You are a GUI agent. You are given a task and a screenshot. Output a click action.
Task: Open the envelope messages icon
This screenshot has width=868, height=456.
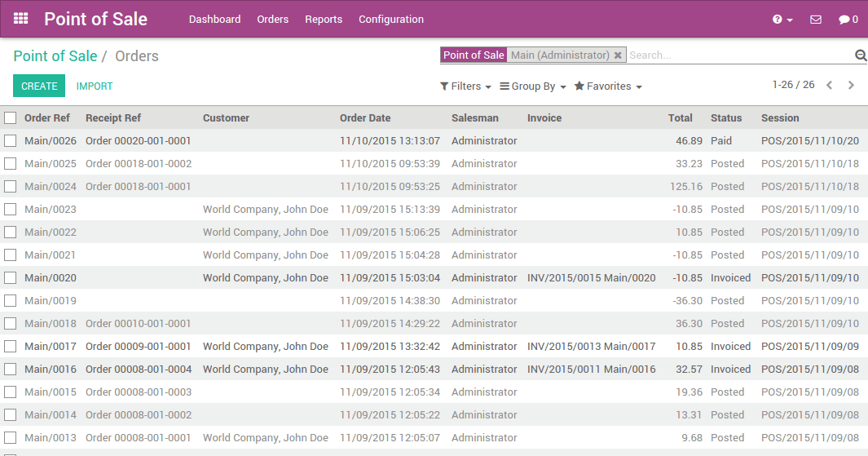(x=815, y=20)
